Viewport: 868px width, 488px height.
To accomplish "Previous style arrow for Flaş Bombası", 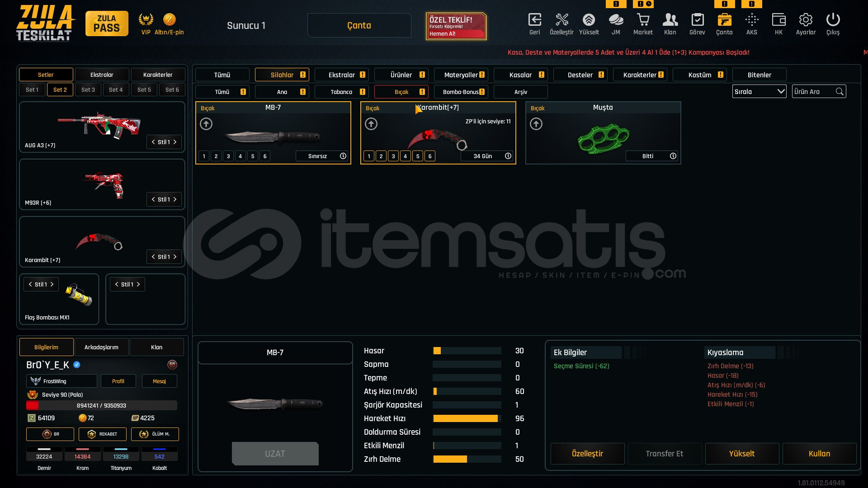I will (x=30, y=284).
